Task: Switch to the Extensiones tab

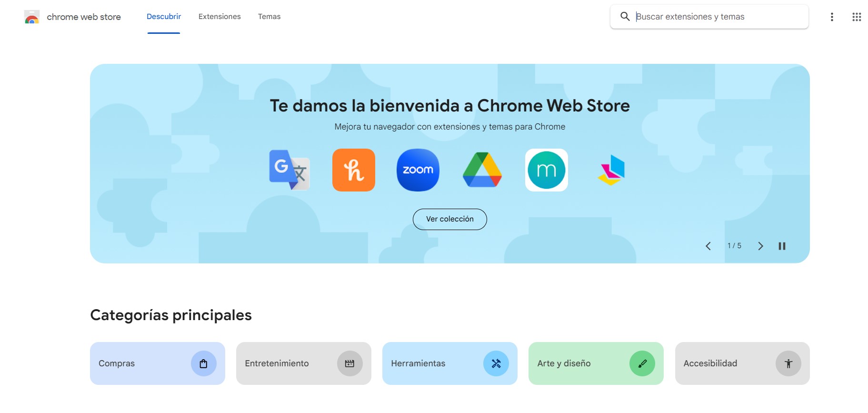Action: pyautogui.click(x=219, y=17)
